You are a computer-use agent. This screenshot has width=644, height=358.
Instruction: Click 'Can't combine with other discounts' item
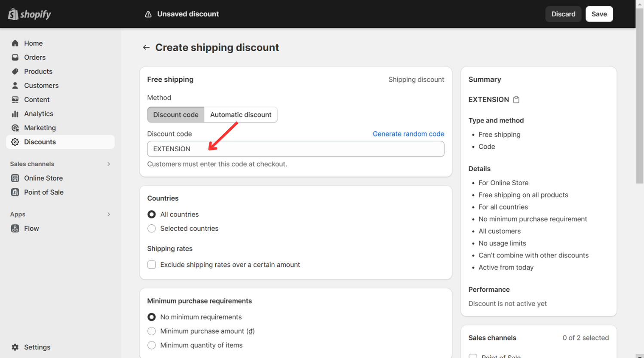tap(534, 255)
